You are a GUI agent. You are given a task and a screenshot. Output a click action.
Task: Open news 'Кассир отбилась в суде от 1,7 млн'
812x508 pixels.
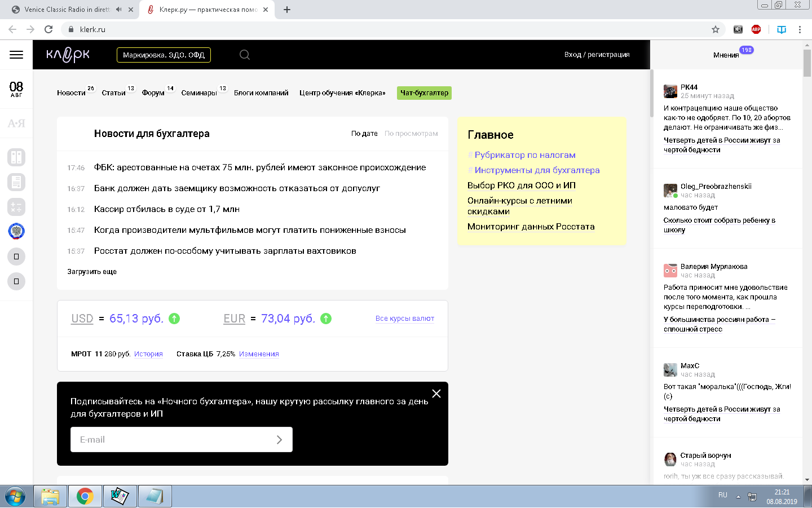coord(167,209)
